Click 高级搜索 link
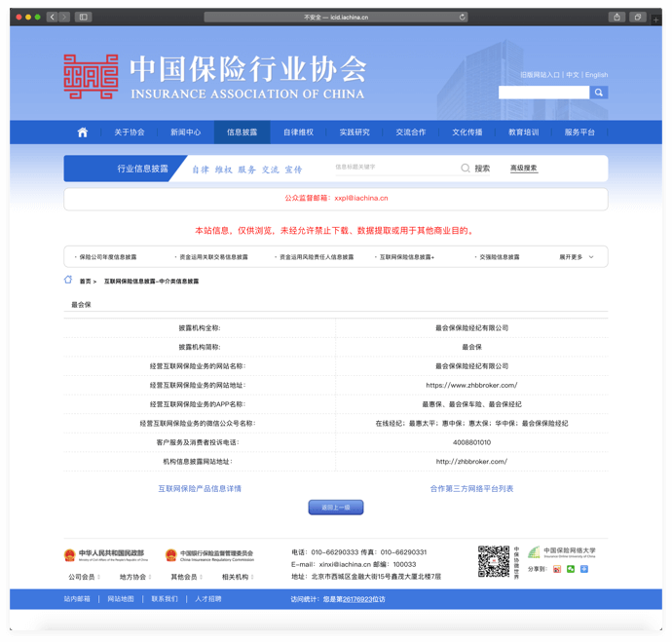The width and height of the screenshot is (672, 642). click(524, 169)
